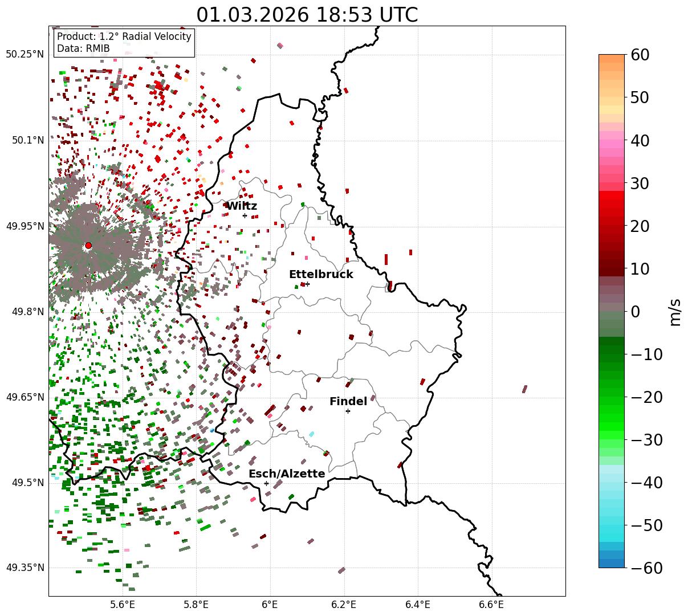The image size is (688, 616).
Task: Click the 6.6°E longitude label
Action: point(491,605)
